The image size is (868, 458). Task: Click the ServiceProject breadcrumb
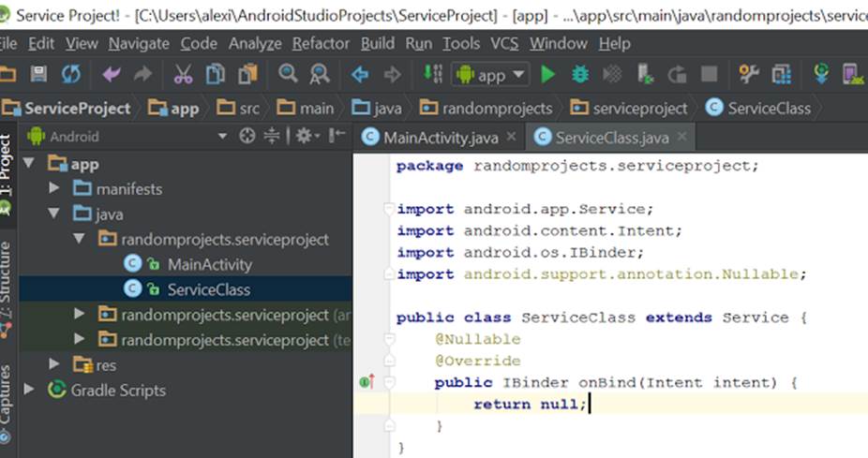tap(67, 108)
